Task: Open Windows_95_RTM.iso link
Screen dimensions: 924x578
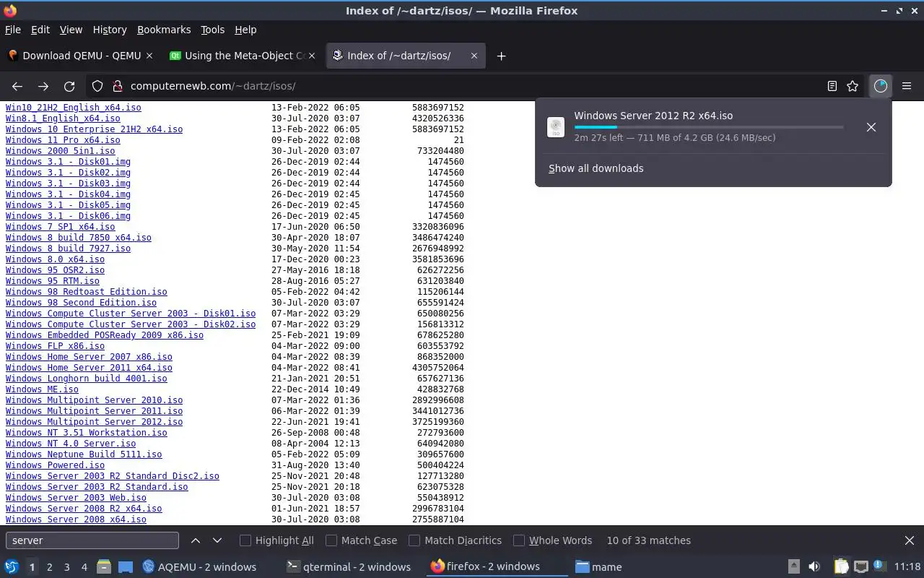Action: pyautogui.click(x=53, y=281)
